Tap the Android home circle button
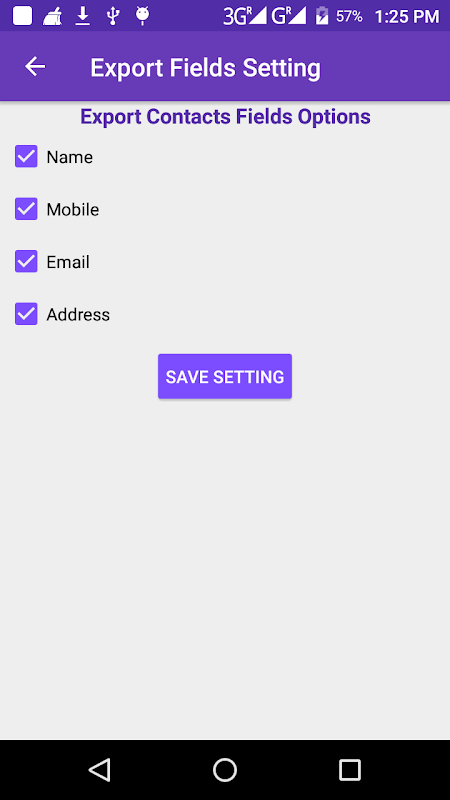This screenshot has width=450, height=800. pyautogui.click(x=225, y=769)
